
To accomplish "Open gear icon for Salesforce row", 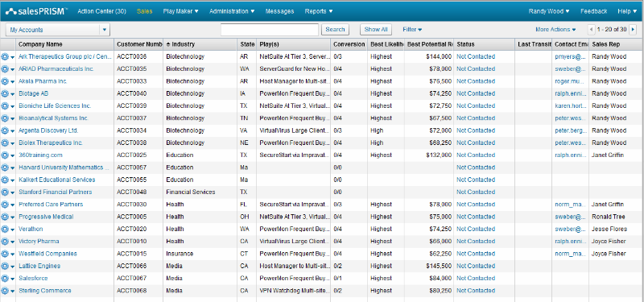I will point(5,279).
